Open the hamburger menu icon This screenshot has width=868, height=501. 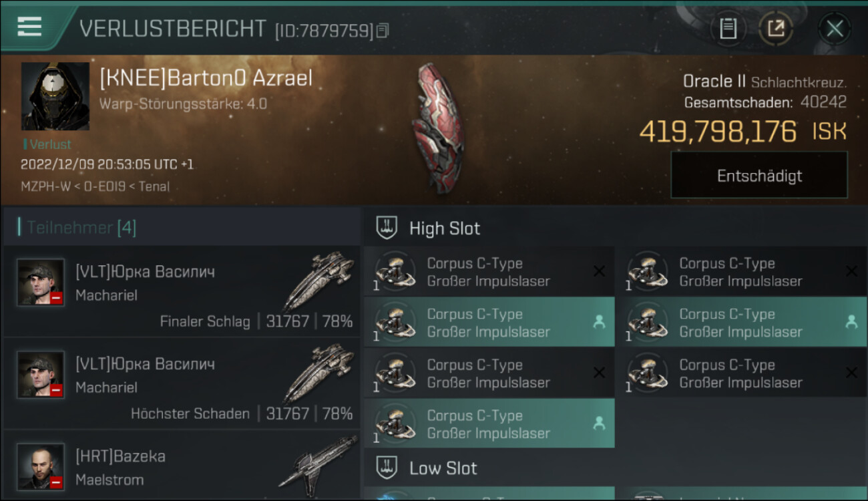click(x=29, y=27)
